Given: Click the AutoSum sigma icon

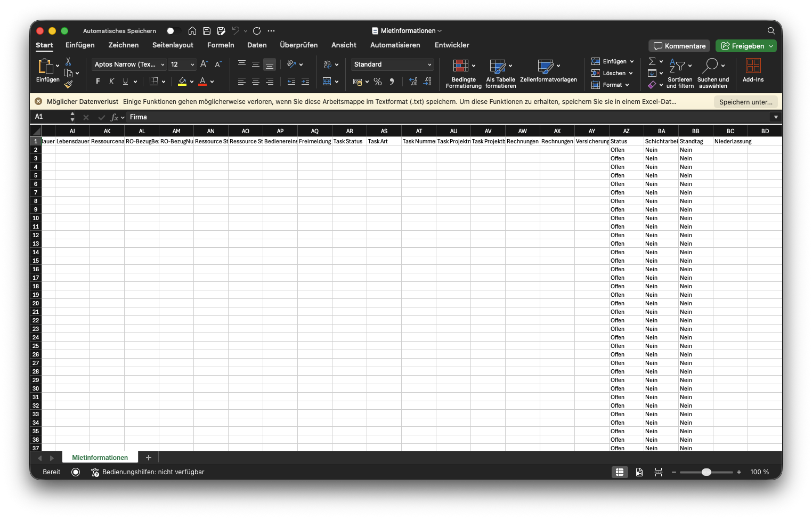Looking at the screenshot, I should coord(652,61).
